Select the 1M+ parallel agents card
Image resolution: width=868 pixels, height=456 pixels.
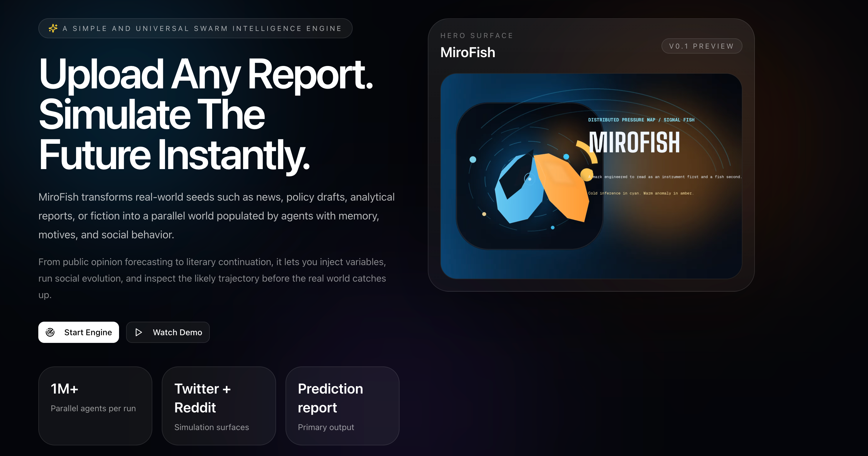click(x=95, y=406)
